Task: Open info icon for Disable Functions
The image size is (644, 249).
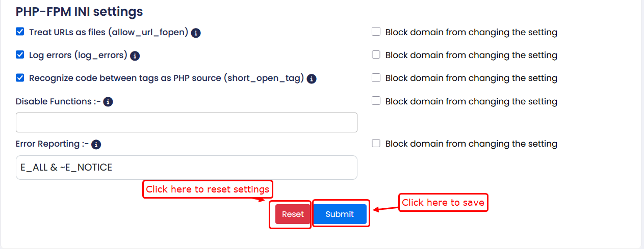Action: (108, 102)
